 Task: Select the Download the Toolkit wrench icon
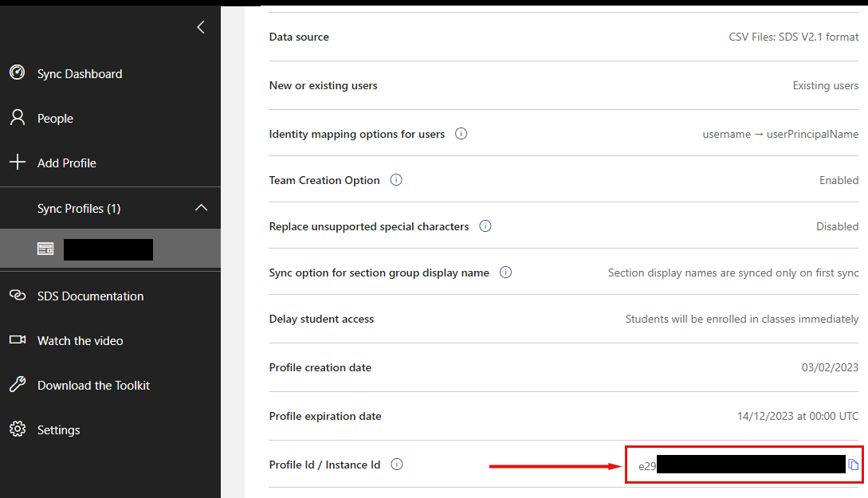(16, 385)
